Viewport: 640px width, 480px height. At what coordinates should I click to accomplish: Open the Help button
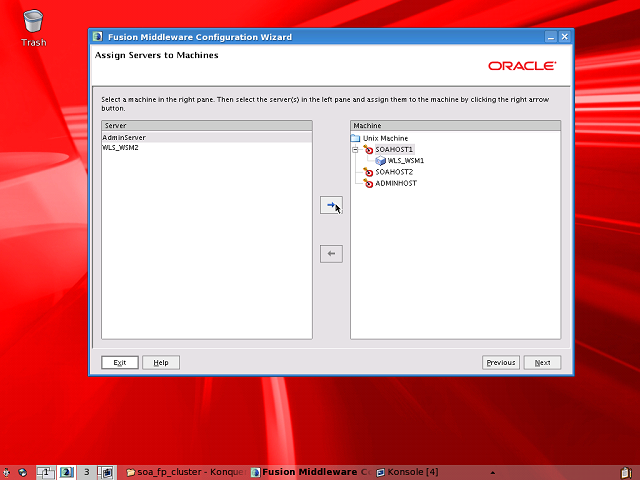tap(161, 362)
